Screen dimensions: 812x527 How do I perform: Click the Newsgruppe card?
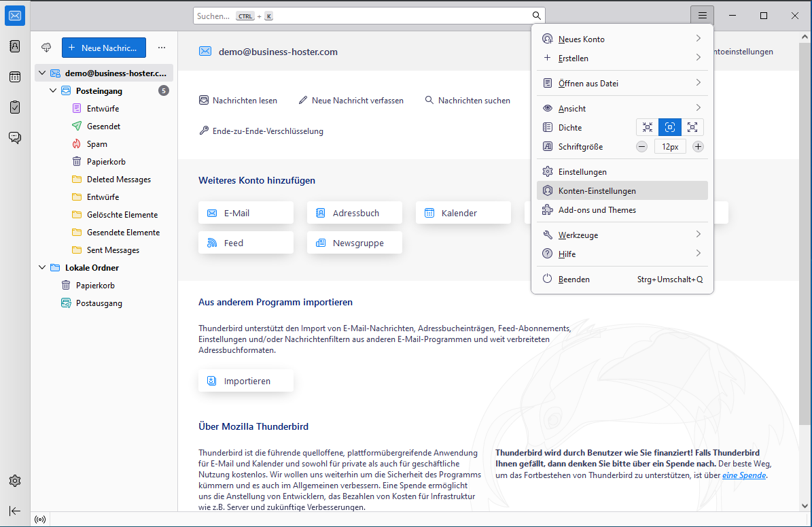(x=355, y=243)
